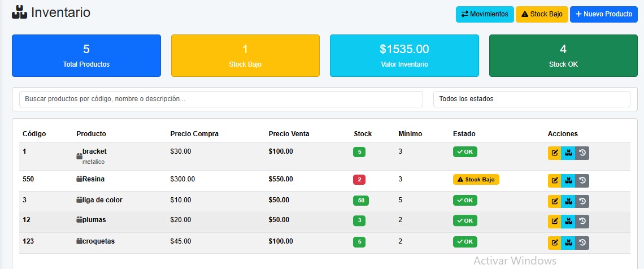
Task: Click history icon on the plumas row
Action: click(x=582, y=221)
